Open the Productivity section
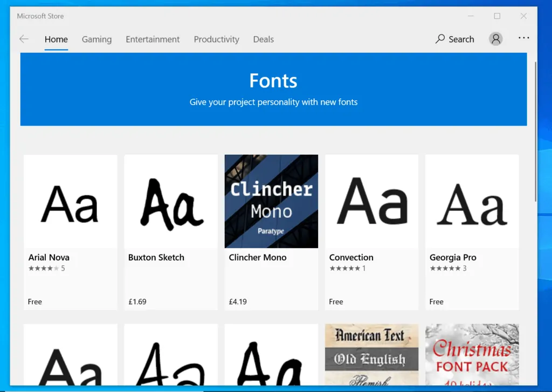Viewport: 552px width, 392px height. 216,39
